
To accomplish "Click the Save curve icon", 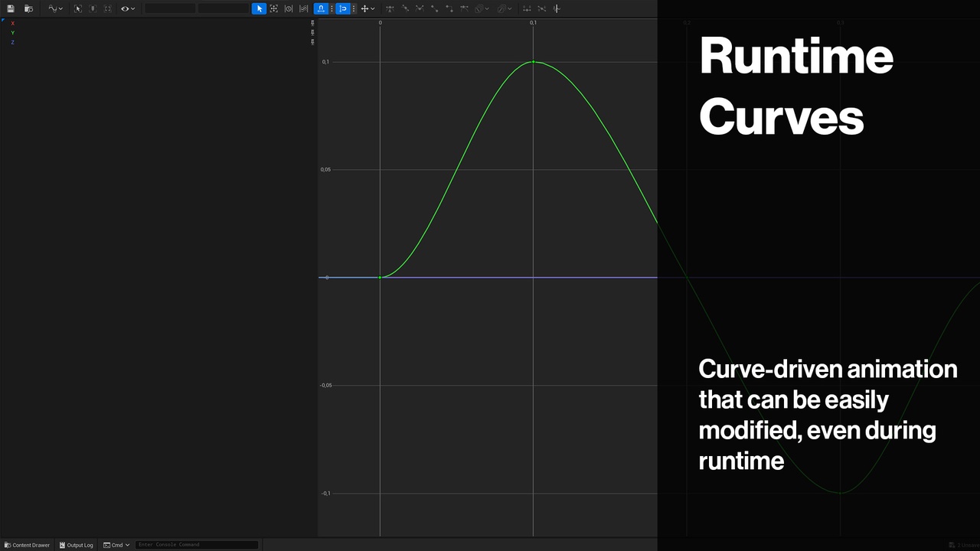I will 10,8.
